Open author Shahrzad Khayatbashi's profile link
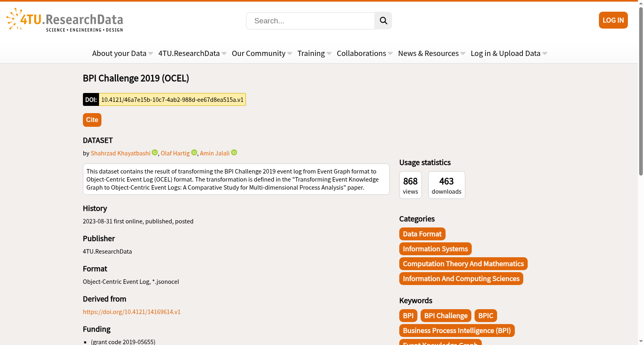644x345 pixels. tap(120, 153)
